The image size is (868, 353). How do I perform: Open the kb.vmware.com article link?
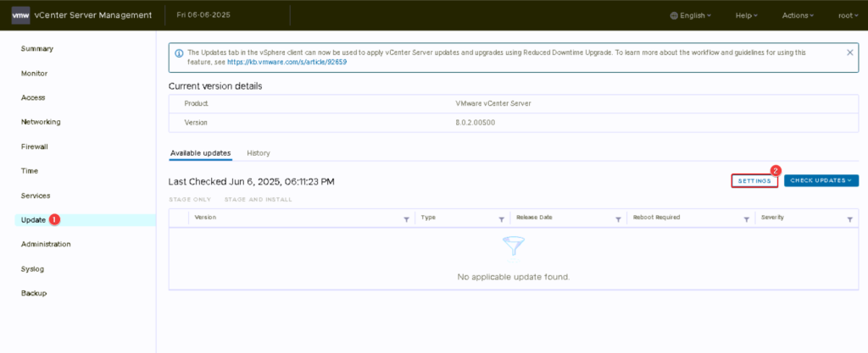click(x=295, y=62)
